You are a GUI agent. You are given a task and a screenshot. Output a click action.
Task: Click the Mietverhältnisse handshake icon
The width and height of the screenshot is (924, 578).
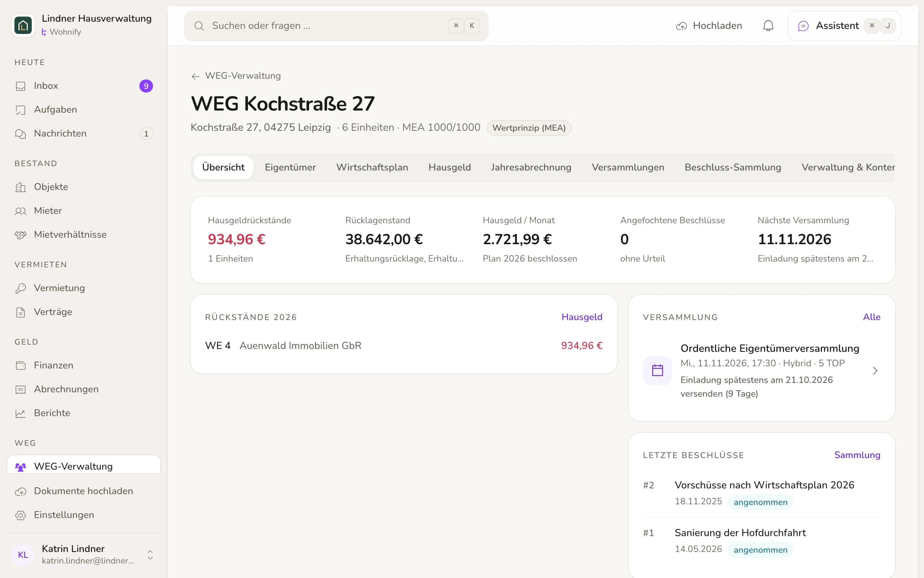(21, 235)
